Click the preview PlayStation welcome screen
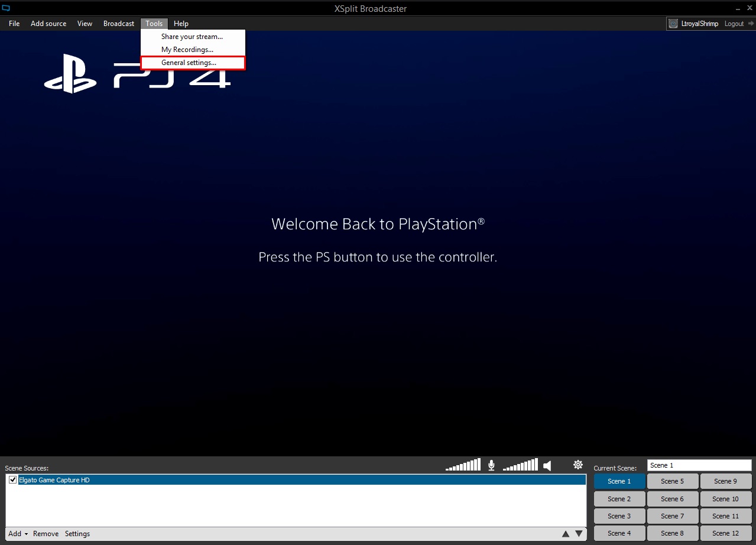The height and width of the screenshot is (545, 756). click(x=378, y=243)
